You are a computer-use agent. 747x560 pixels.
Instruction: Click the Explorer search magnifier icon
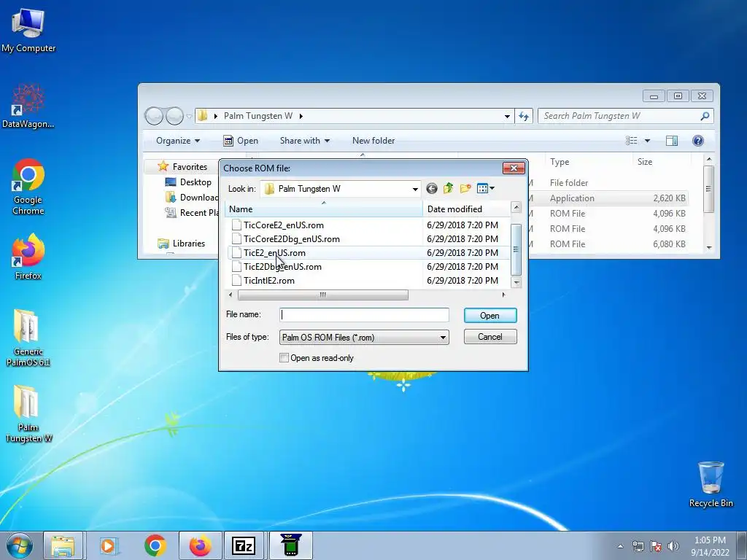(x=705, y=116)
